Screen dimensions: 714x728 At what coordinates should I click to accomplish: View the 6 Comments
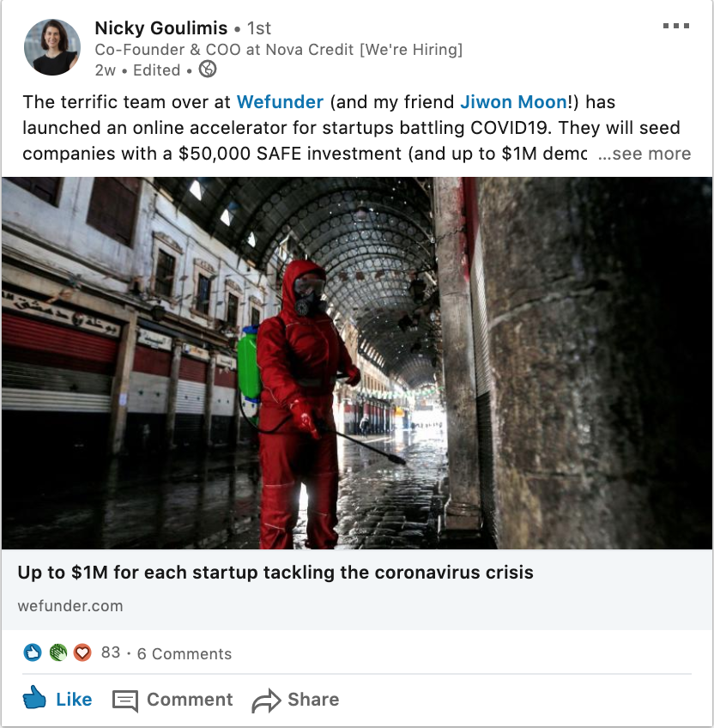click(185, 653)
